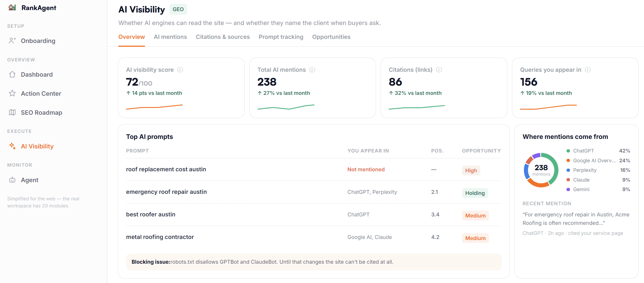Click the recent mention quote about Acme Roofing
Image resolution: width=644 pixels, height=283 pixels.
[576, 219]
